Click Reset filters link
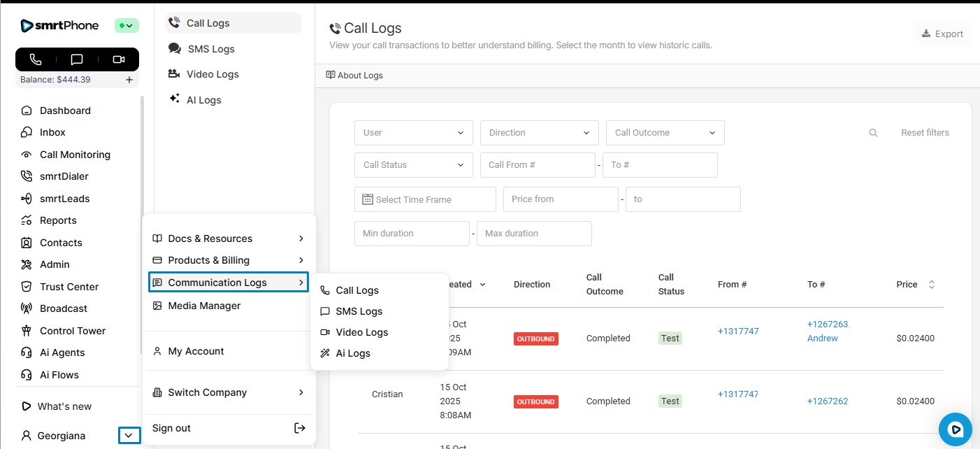This screenshot has width=980, height=449. pos(925,133)
